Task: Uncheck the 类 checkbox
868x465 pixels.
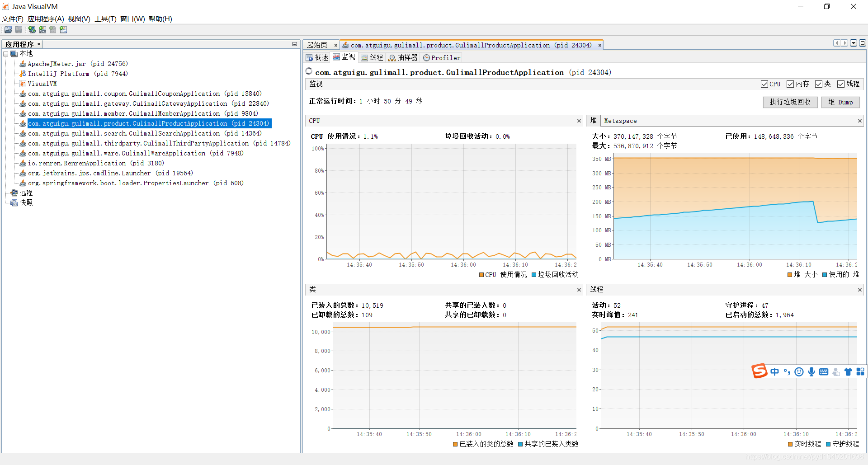Action: click(819, 84)
